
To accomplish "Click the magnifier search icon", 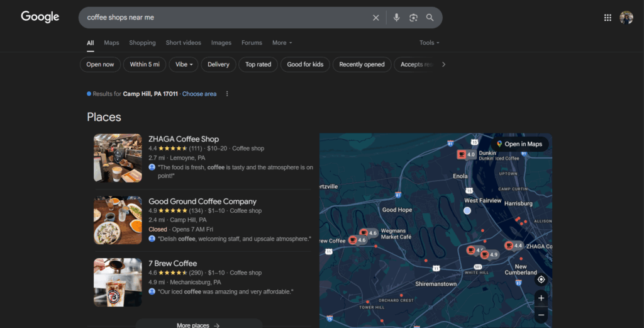I will pos(430,17).
